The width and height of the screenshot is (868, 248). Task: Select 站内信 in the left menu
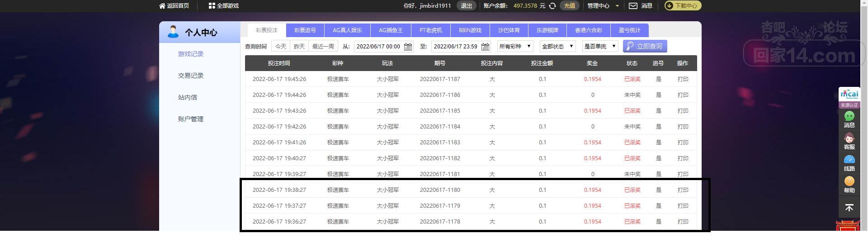[188, 97]
